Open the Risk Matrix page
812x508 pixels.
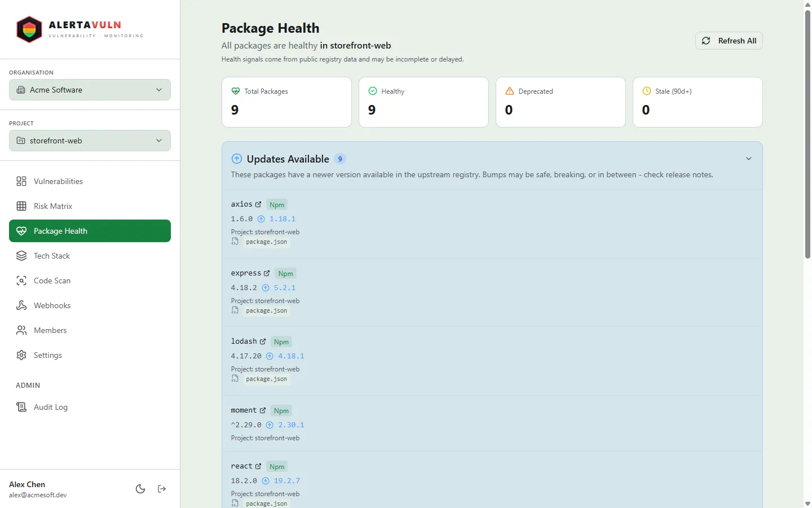pos(90,206)
